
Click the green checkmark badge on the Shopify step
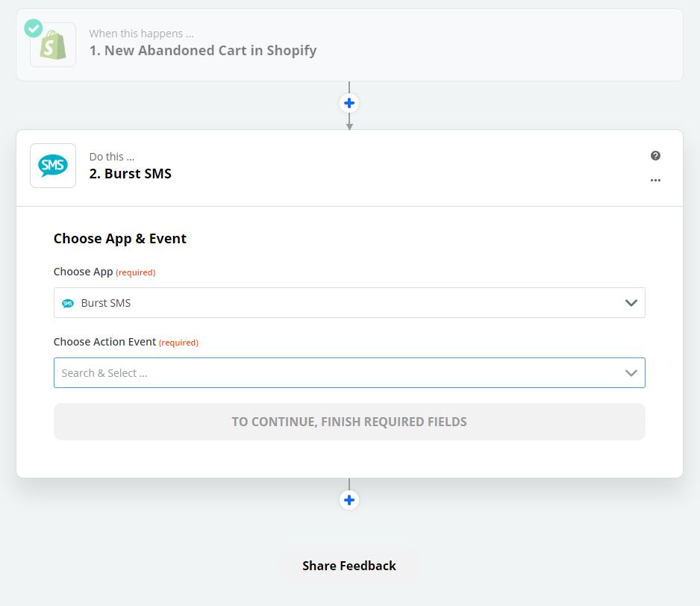[x=34, y=28]
